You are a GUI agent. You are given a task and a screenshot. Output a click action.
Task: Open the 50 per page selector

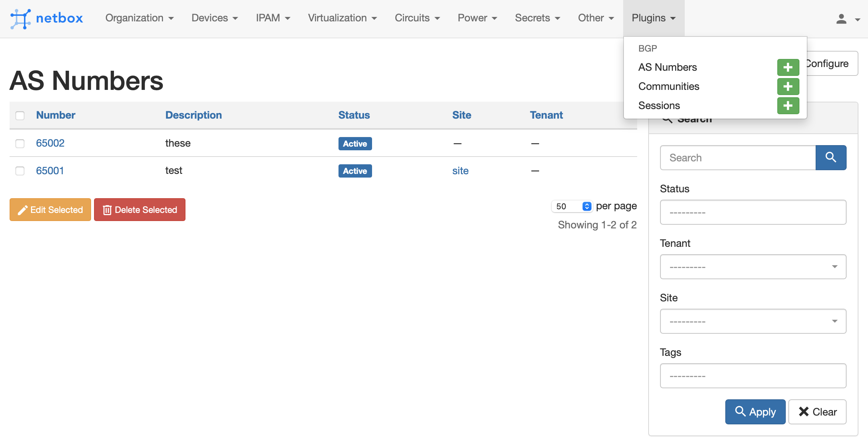coord(572,206)
